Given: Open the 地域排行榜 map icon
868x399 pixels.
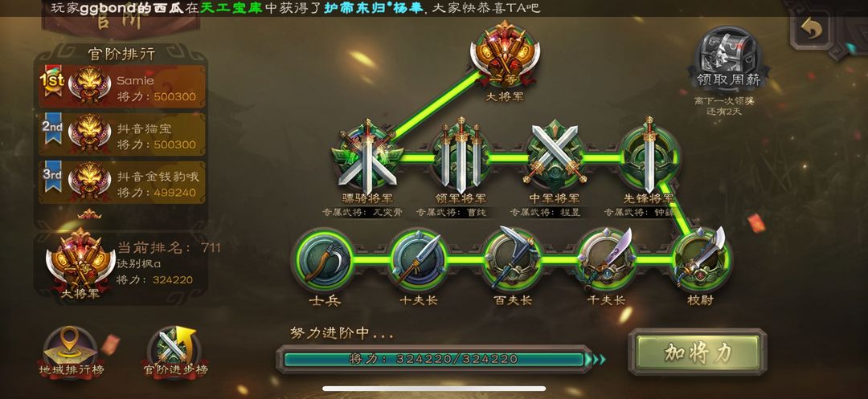Looking at the screenshot, I should [70, 352].
